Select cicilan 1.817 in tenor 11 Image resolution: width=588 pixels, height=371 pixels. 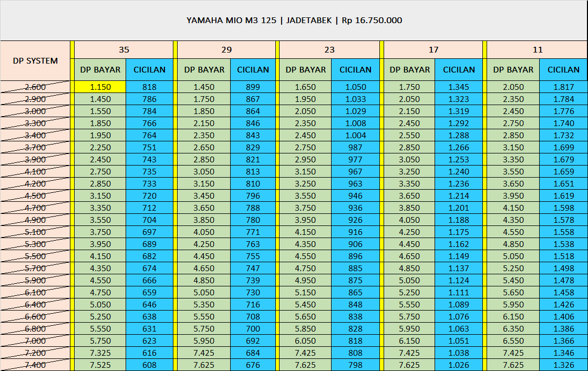pyautogui.click(x=564, y=87)
